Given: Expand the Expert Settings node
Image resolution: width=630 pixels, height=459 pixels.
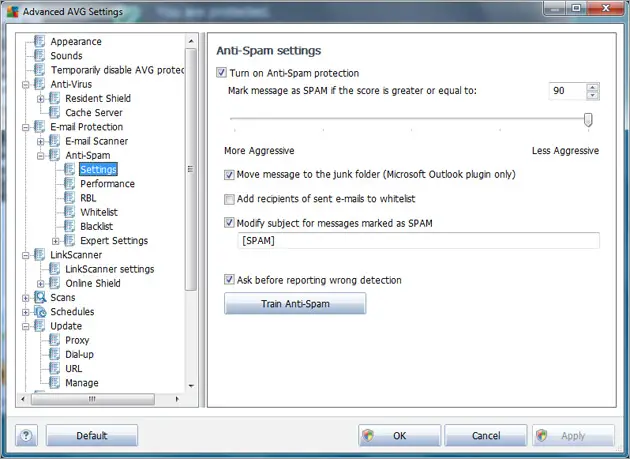Looking at the screenshot, I should [55, 241].
